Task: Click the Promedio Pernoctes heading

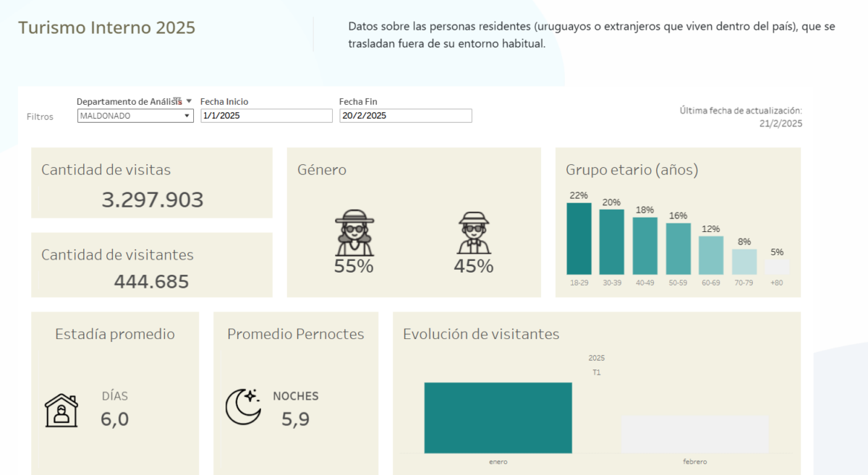Action: (x=296, y=334)
